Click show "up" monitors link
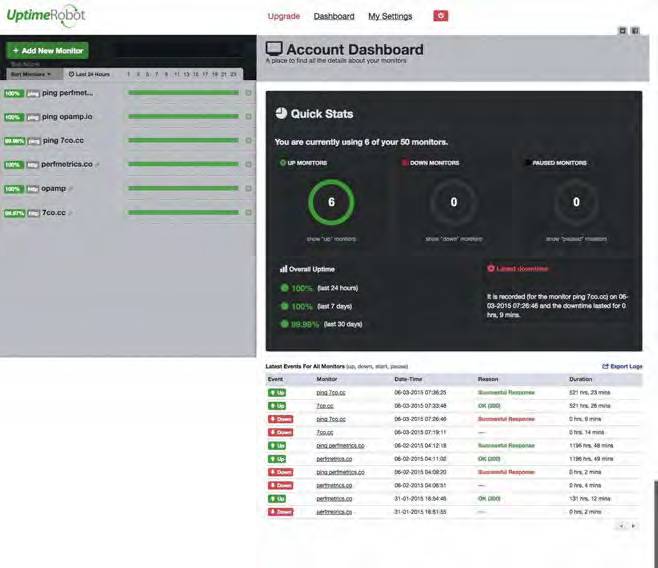Viewport: 658px width, 568px height. click(x=331, y=239)
